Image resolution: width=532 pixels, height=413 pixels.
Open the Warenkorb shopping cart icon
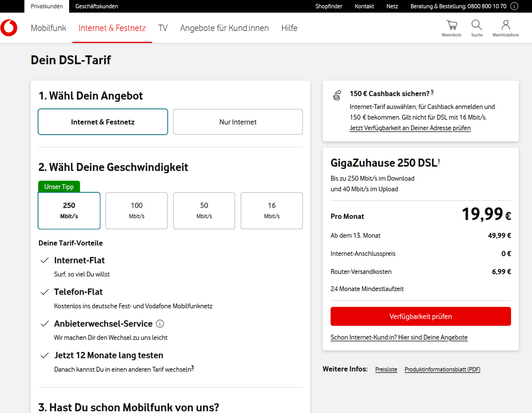tap(451, 28)
